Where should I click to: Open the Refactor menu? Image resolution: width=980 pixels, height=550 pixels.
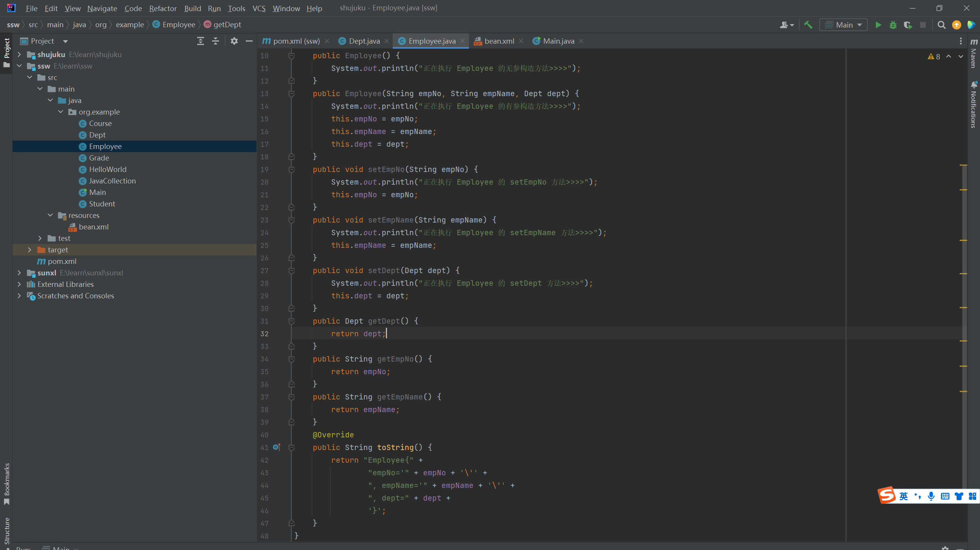click(x=163, y=8)
